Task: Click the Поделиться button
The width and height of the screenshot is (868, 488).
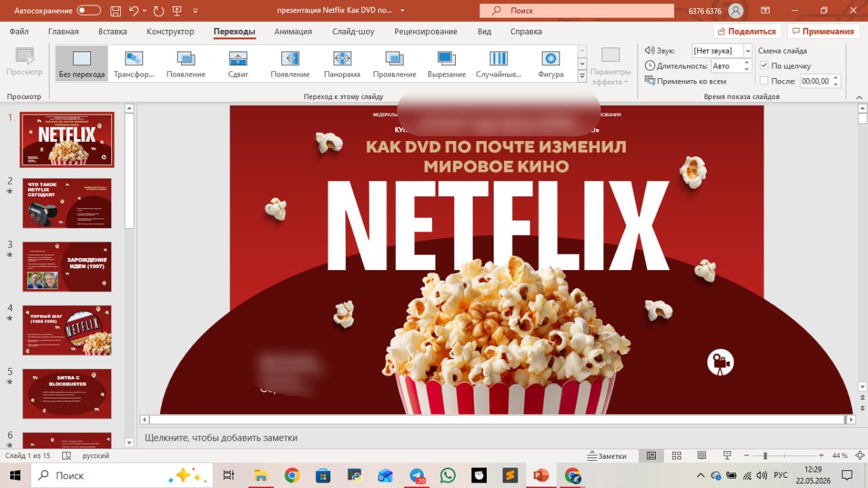Action: coord(747,31)
